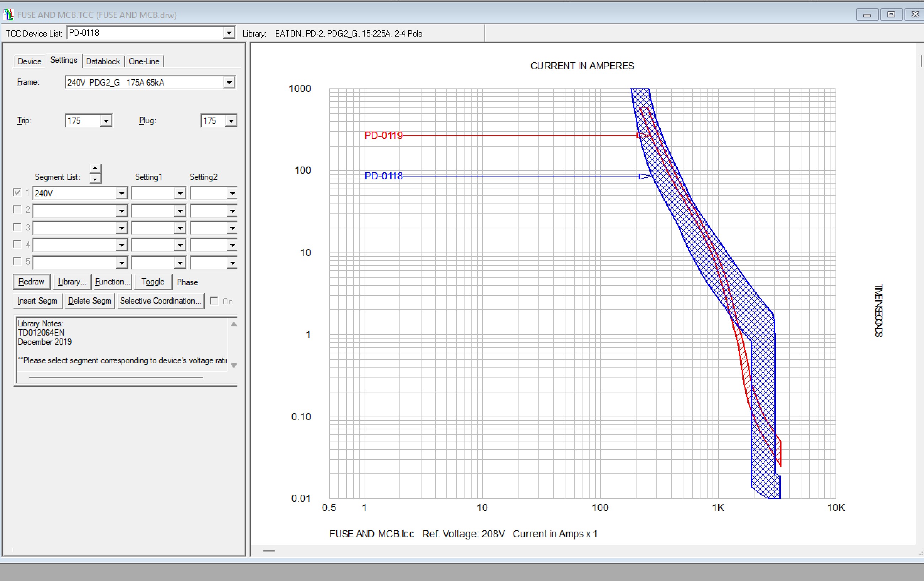
Task: Uncheck segment 1 checkbox
Action: [17, 192]
